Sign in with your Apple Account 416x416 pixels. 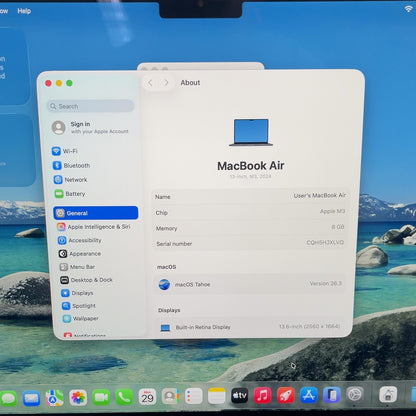tap(90, 128)
